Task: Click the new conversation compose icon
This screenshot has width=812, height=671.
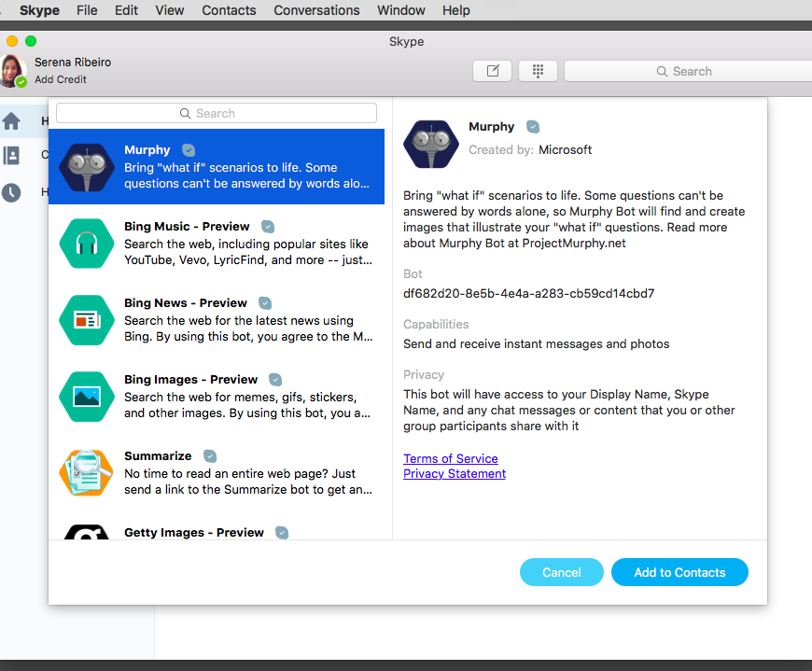Action: [493, 71]
